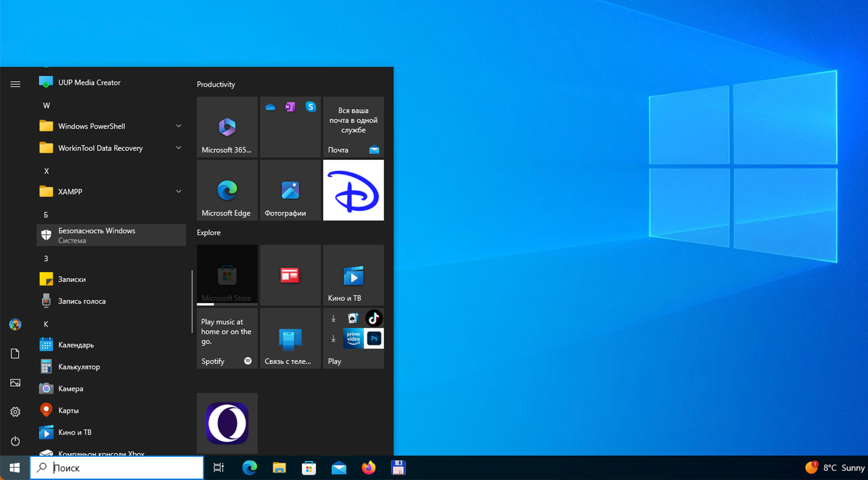Launch Записки sticky notes app
This screenshot has height=480, width=868.
111,279
